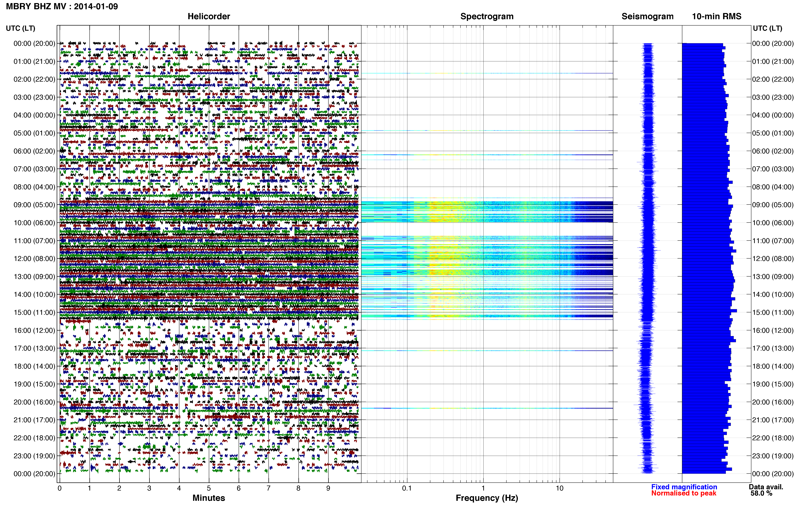Click the '10-min RMS' panel heading
Viewport: 812px width, 508px height.
tap(717, 16)
